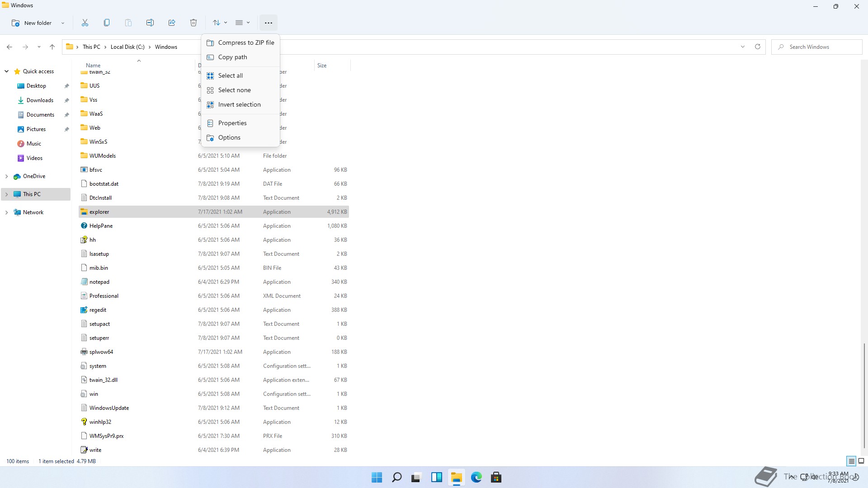
Task: Click the Copy toolbar icon
Action: pos(107,23)
